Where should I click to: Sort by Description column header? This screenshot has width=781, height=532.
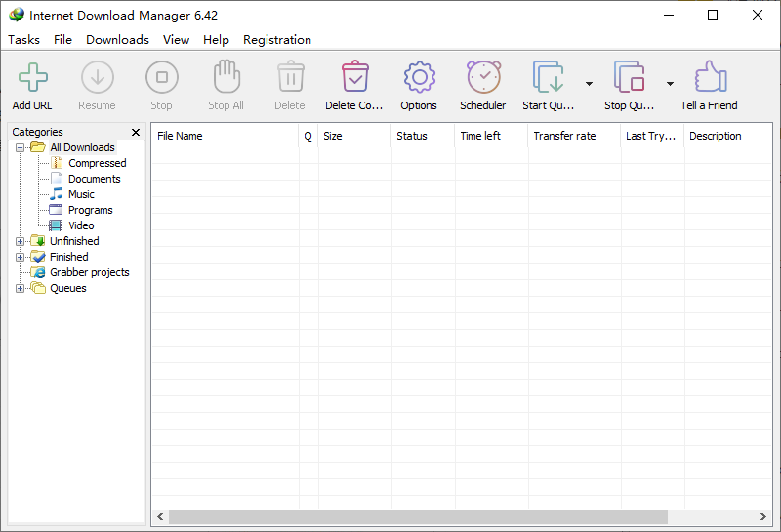tap(728, 136)
